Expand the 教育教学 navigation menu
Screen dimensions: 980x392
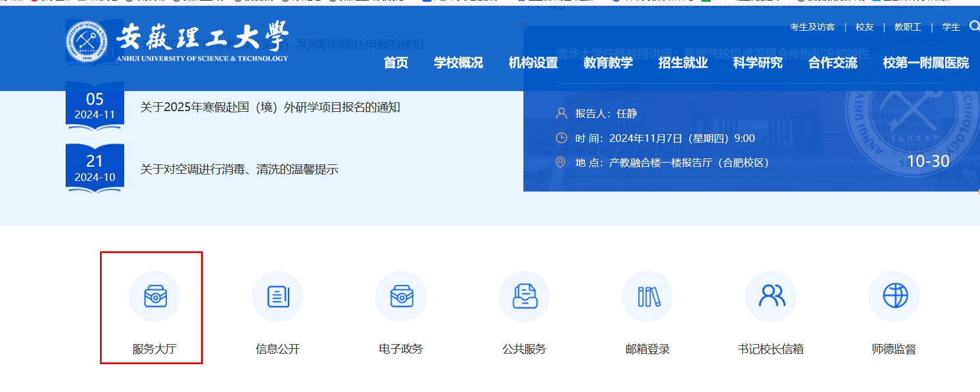coord(608,63)
